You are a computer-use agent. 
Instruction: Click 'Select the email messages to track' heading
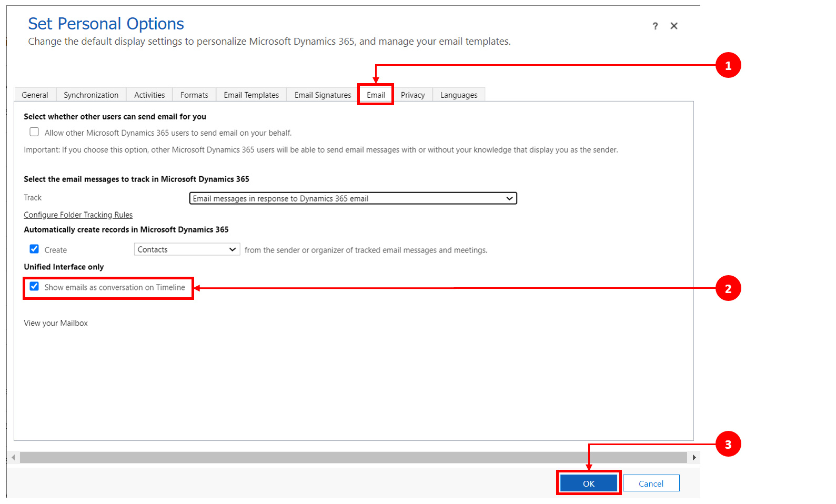pyautogui.click(x=136, y=179)
